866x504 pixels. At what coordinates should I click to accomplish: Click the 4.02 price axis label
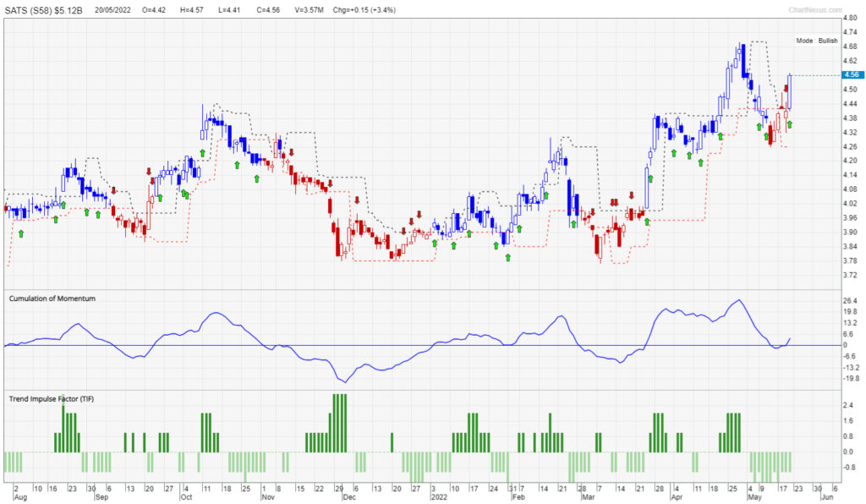click(x=850, y=204)
